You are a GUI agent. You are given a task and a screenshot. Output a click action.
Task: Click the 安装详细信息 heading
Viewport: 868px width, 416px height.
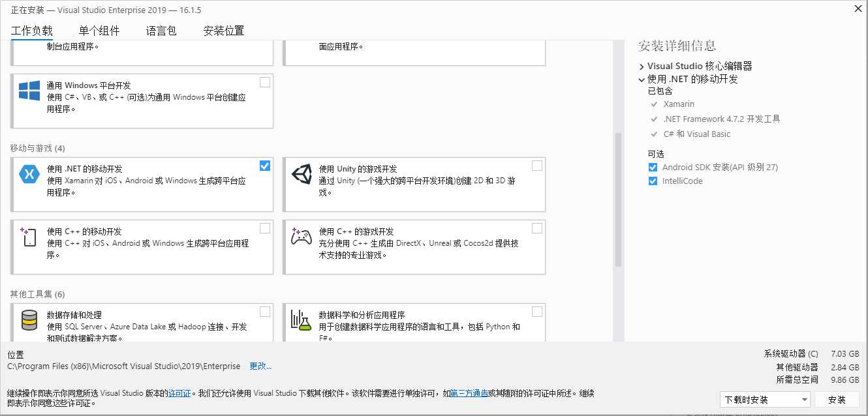pyautogui.click(x=677, y=46)
